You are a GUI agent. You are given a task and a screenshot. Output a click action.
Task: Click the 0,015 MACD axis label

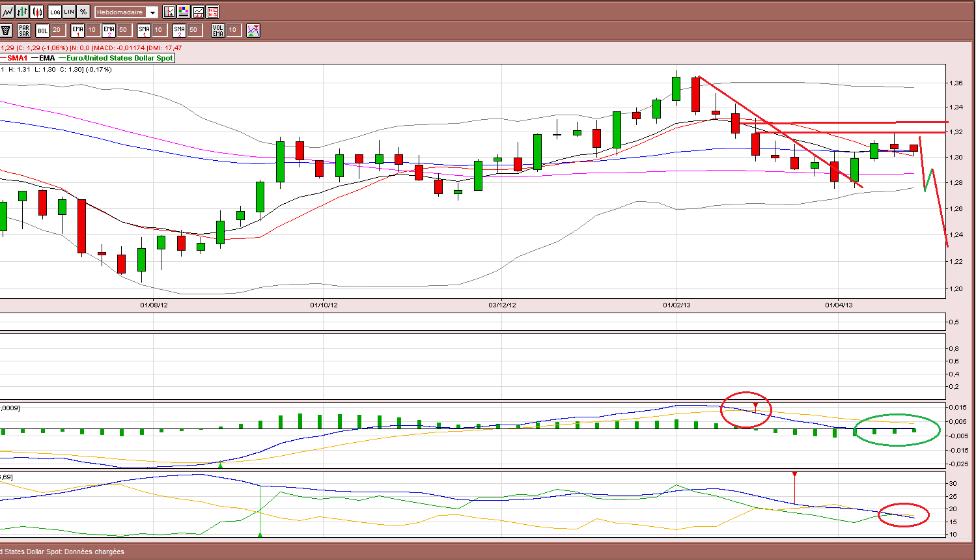[x=958, y=408]
